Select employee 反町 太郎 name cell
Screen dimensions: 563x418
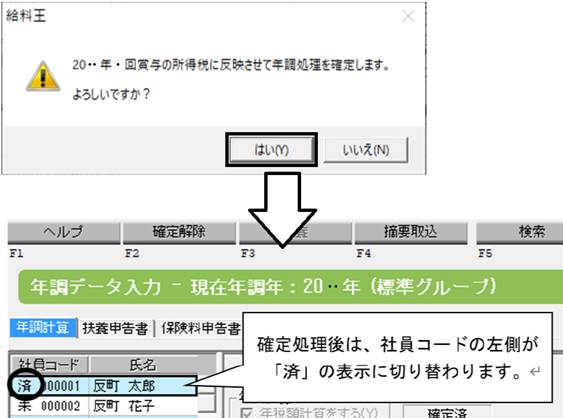(x=143, y=386)
